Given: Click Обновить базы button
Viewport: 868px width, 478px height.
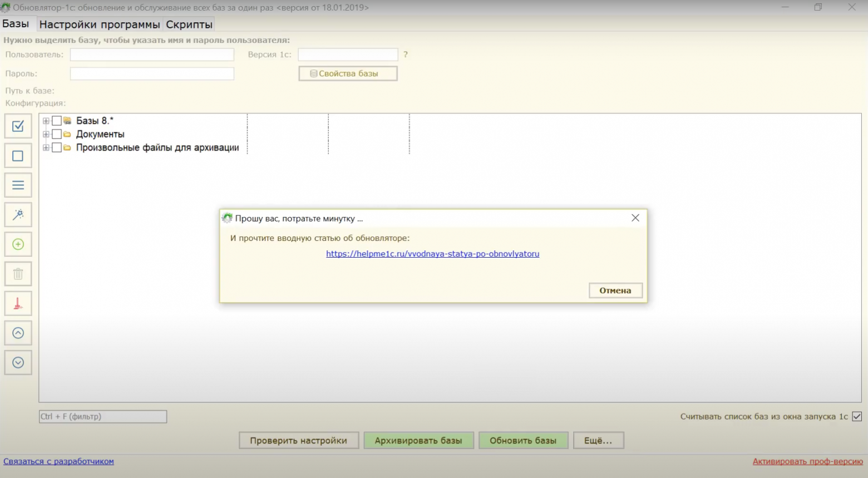Looking at the screenshot, I should 523,441.
